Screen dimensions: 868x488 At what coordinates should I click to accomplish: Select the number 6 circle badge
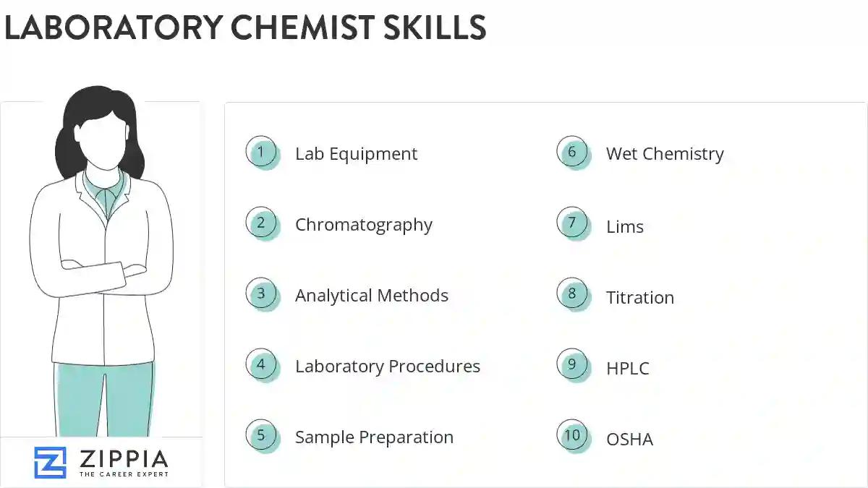[x=572, y=152]
